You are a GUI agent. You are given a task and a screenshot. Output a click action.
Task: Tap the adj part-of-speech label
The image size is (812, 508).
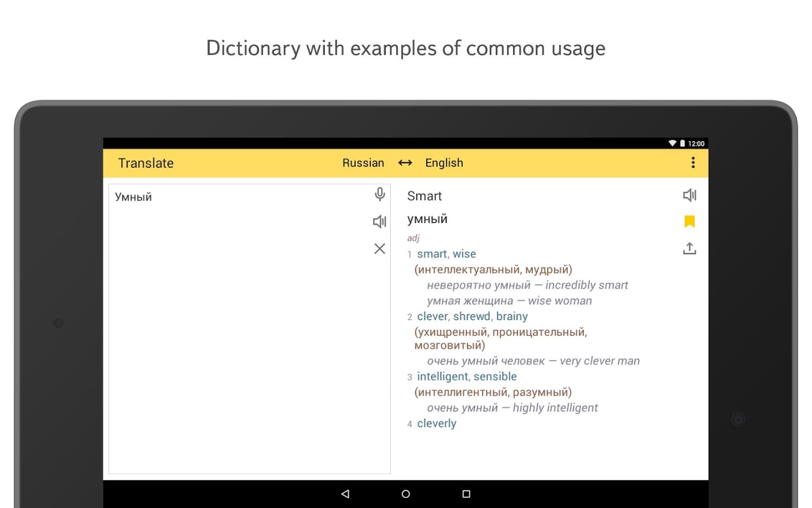point(413,238)
